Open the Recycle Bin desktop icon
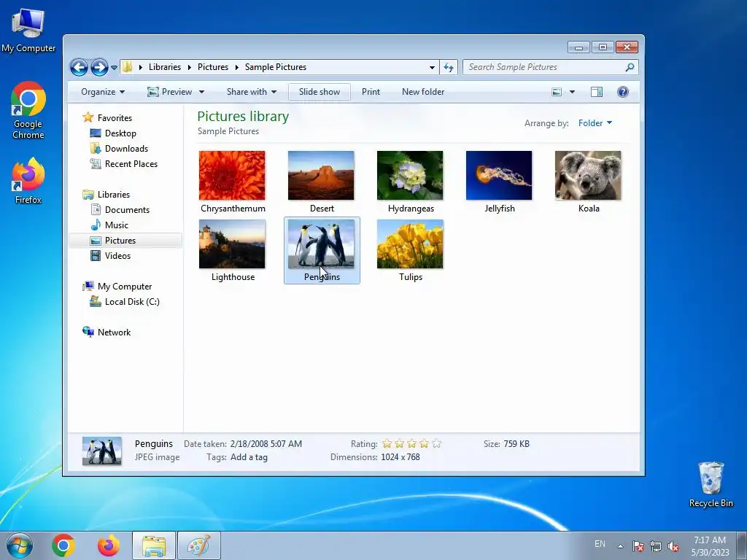Viewport: 747px width, 560px height. [711, 485]
